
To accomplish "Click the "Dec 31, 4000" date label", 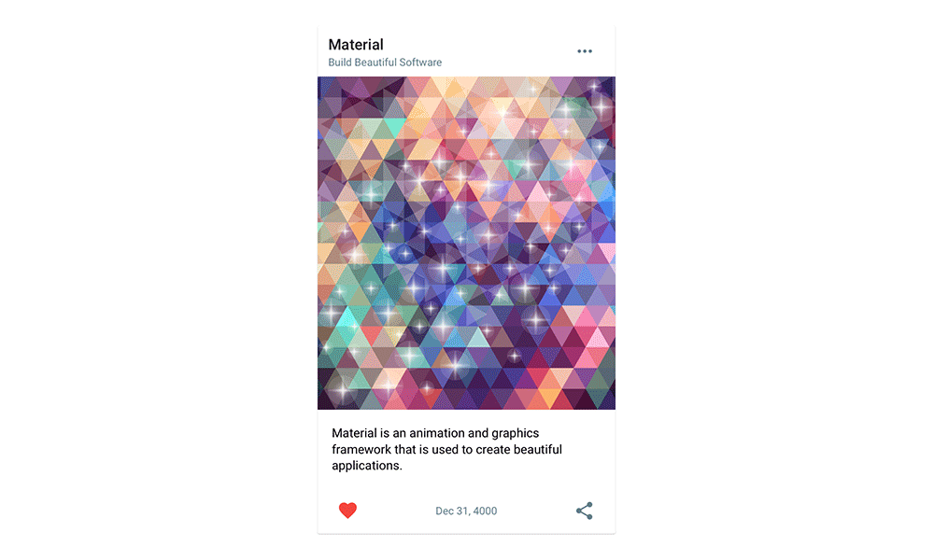I will pos(466,511).
